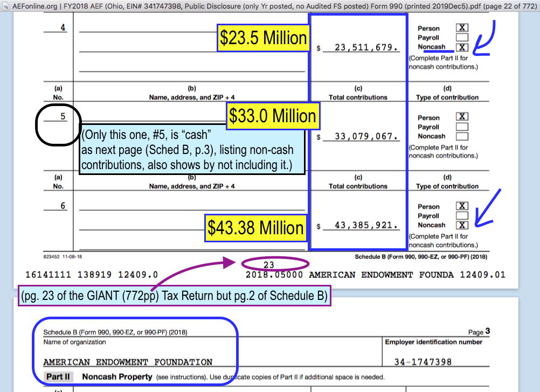Check the Noncash box for contributor 5

tap(462, 136)
